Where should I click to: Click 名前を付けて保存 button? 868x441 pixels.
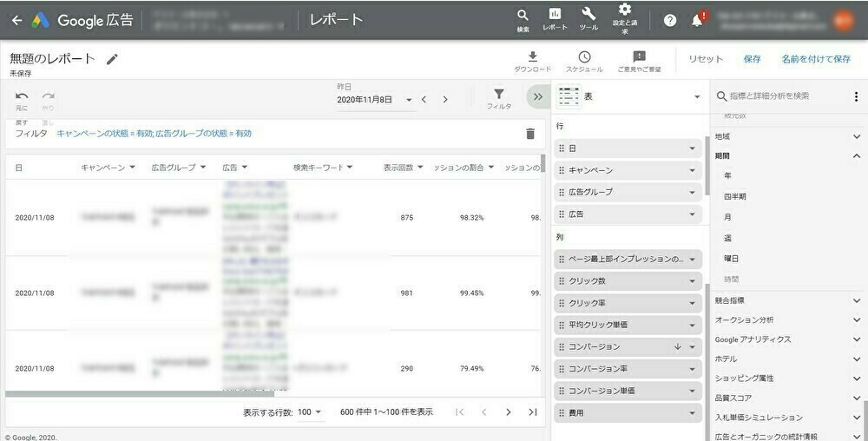[x=816, y=59]
